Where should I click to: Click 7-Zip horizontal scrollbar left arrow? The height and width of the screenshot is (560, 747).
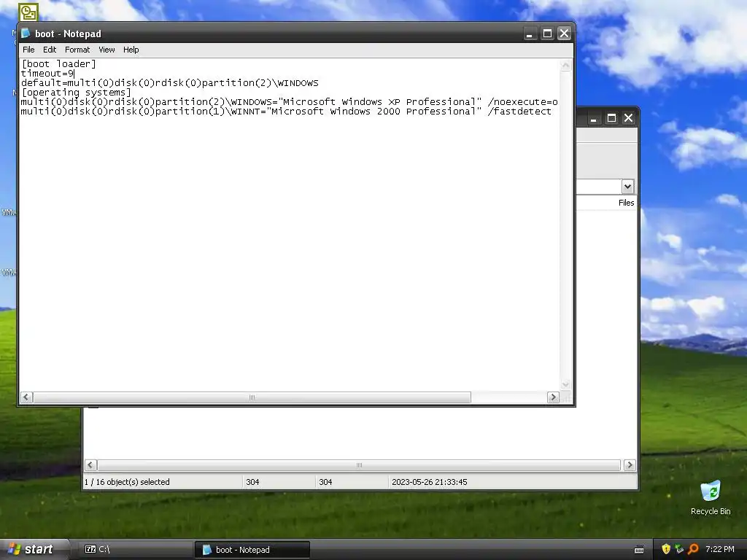click(90, 464)
